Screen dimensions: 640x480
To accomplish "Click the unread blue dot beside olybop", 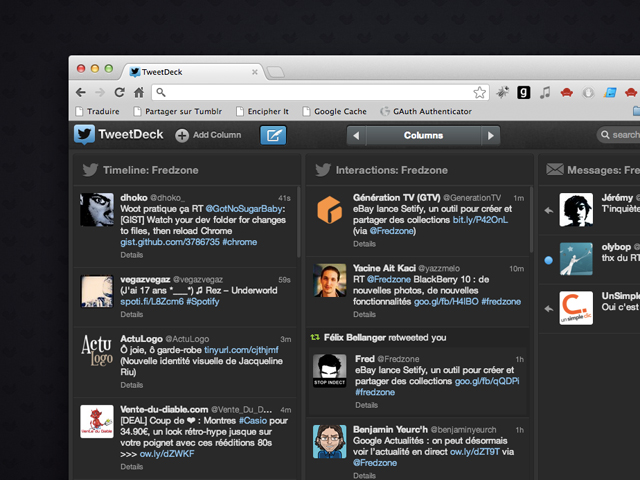I will 549,260.
